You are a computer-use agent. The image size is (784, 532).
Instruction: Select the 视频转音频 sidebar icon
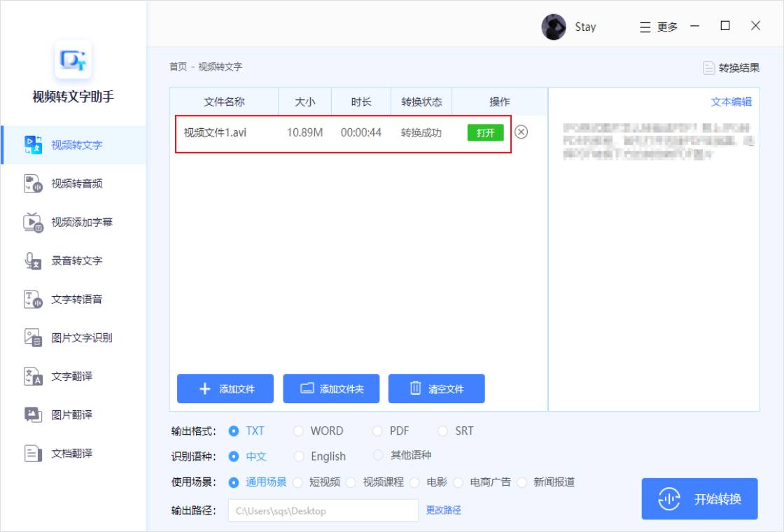pos(73,184)
